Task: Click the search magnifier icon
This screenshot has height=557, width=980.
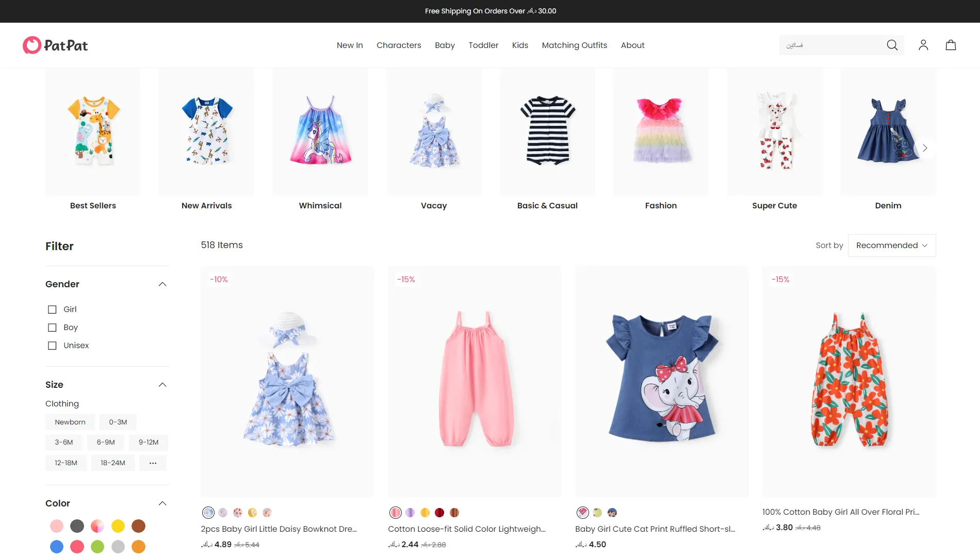Action: tap(892, 45)
